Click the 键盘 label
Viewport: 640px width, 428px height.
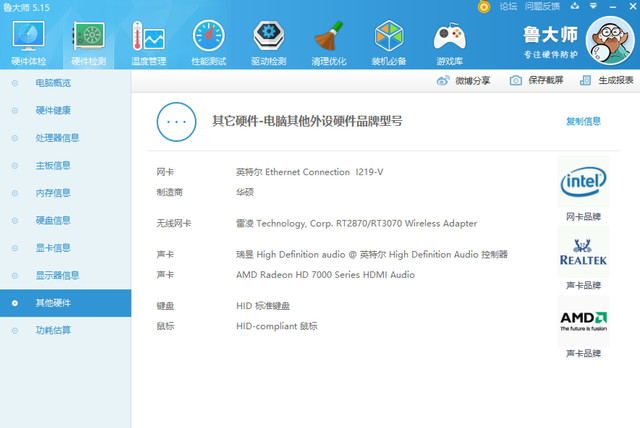click(165, 306)
